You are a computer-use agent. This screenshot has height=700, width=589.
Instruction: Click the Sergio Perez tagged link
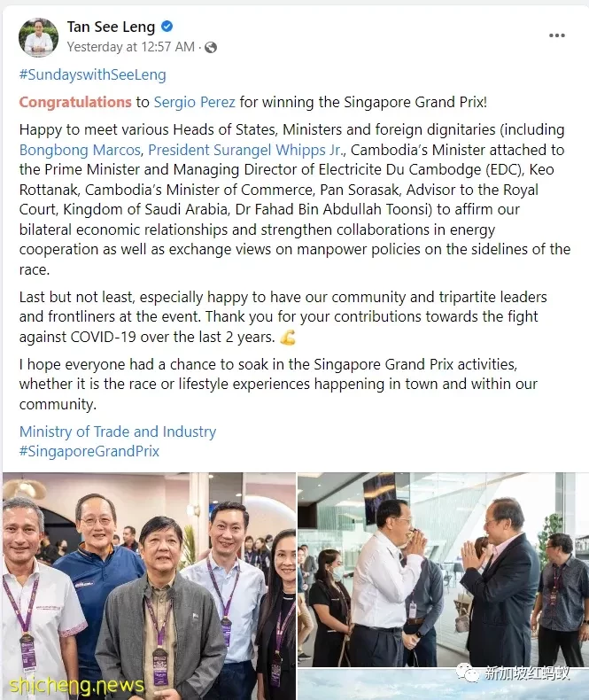[194, 102]
